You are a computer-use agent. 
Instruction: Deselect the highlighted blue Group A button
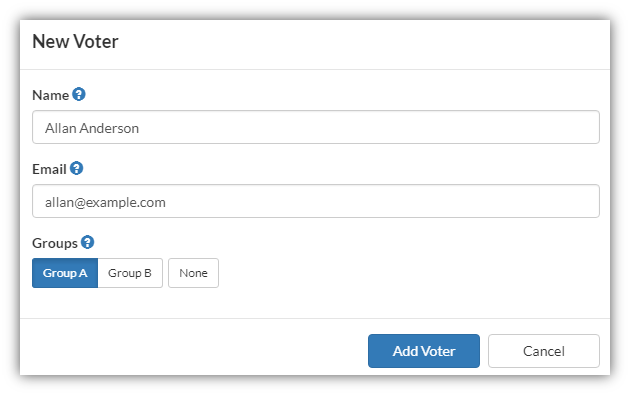pyautogui.click(x=65, y=273)
